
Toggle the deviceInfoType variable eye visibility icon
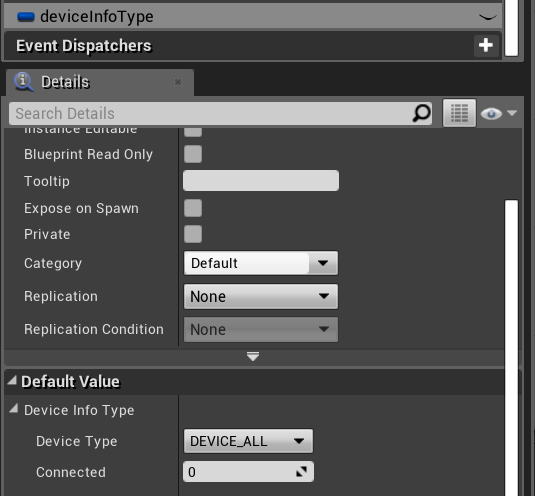coord(488,17)
